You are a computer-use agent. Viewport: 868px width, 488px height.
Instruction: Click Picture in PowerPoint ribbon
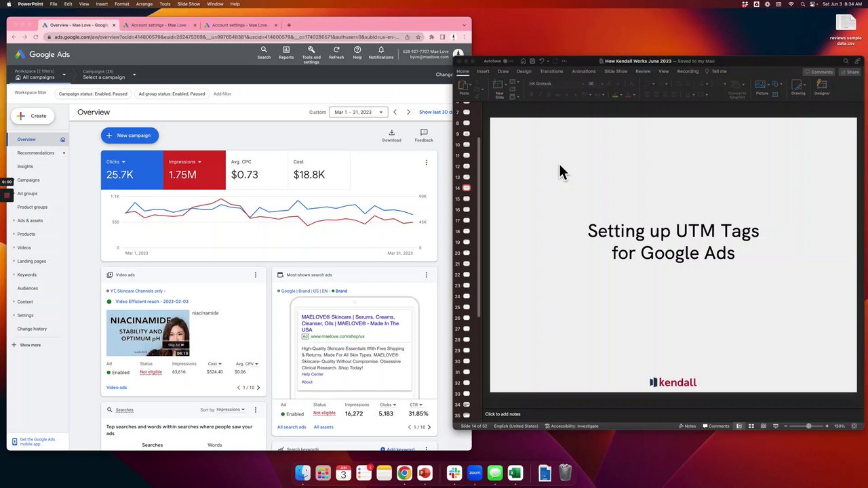762,87
